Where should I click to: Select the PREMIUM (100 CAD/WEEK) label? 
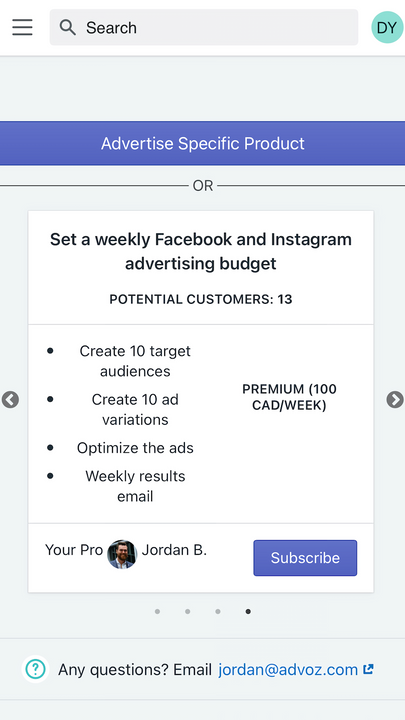(289, 398)
